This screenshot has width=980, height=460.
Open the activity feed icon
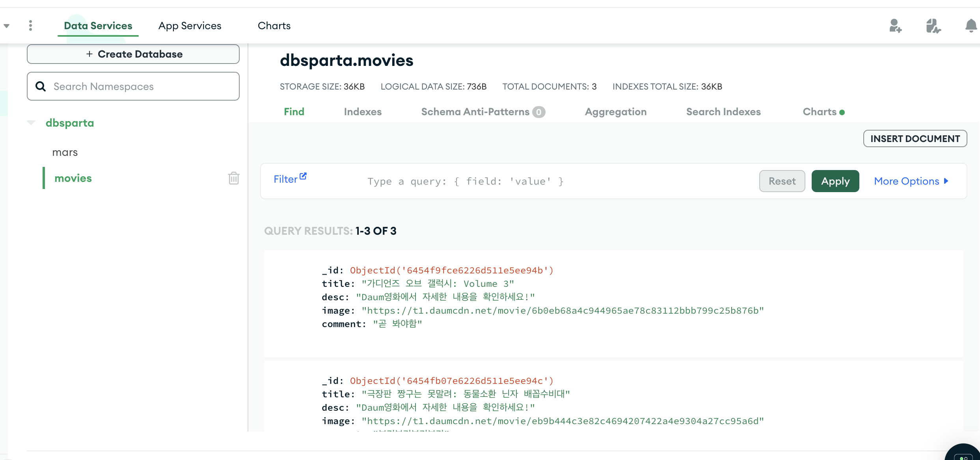point(933,26)
